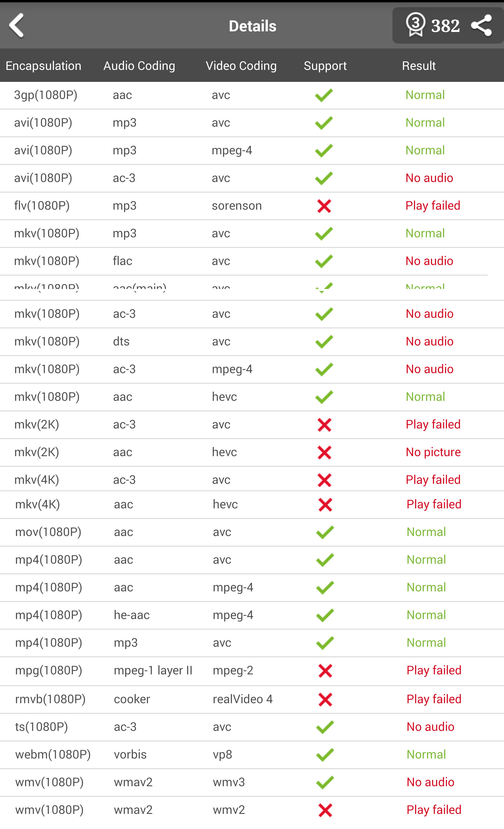504x829 pixels.
Task: Click the ts(1080P) 'No audio' result
Action: point(430,727)
